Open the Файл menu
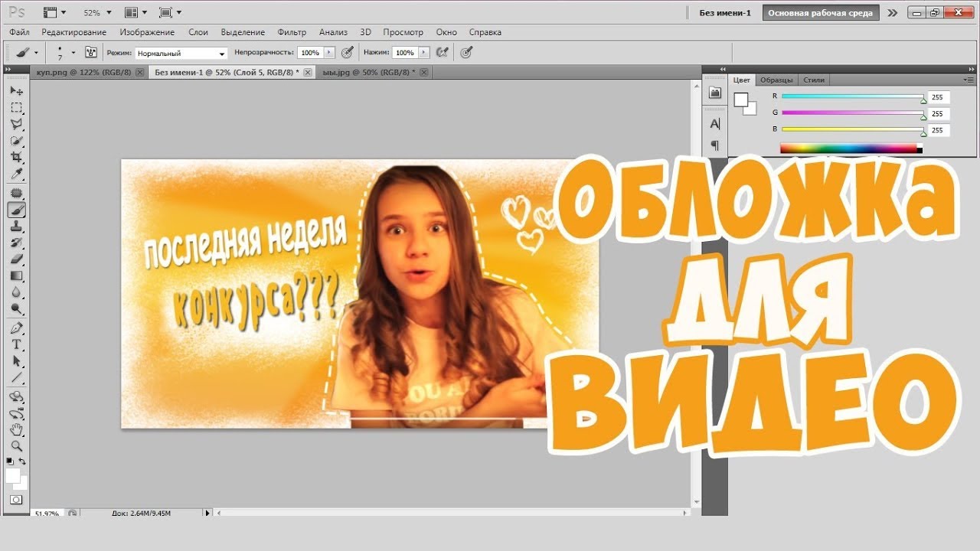Image resolution: width=980 pixels, height=551 pixels. tap(20, 32)
